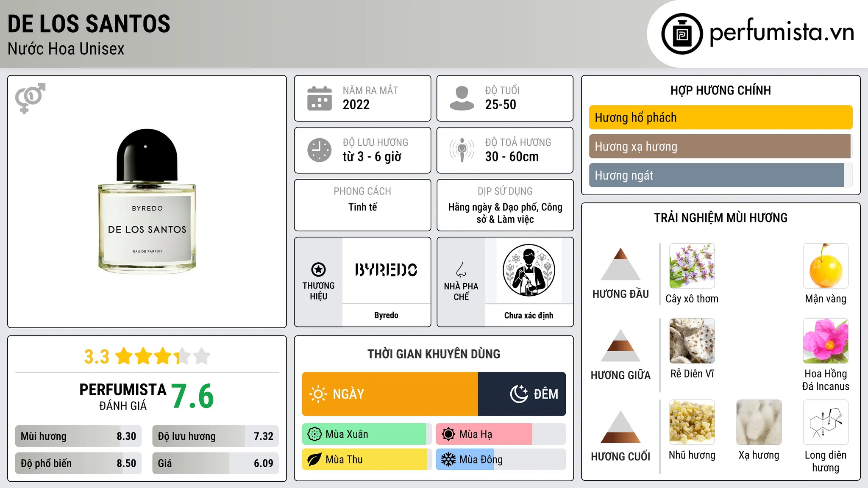Click the brown Hương xạ hương accord bar

tap(720, 146)
